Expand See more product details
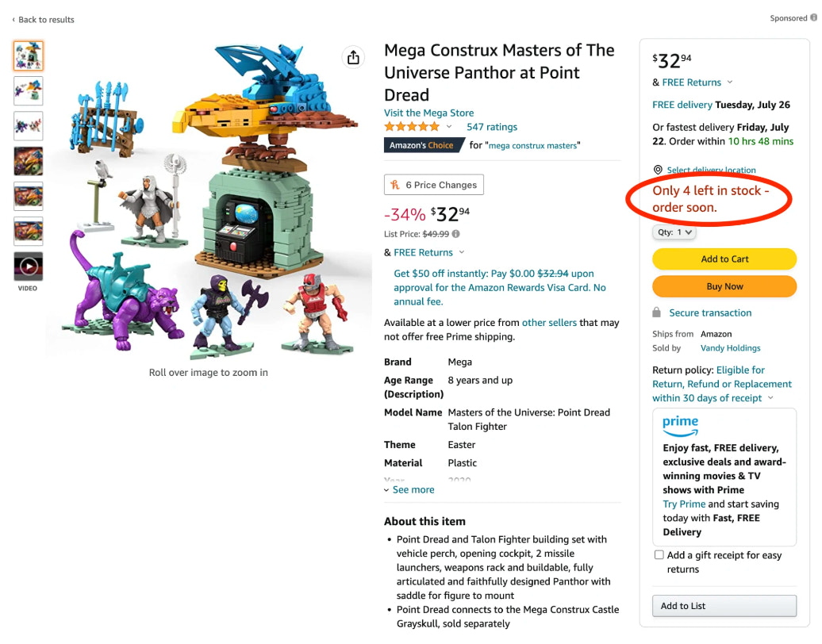The width and height of the screenshot is (822, 644). [409, 490]
